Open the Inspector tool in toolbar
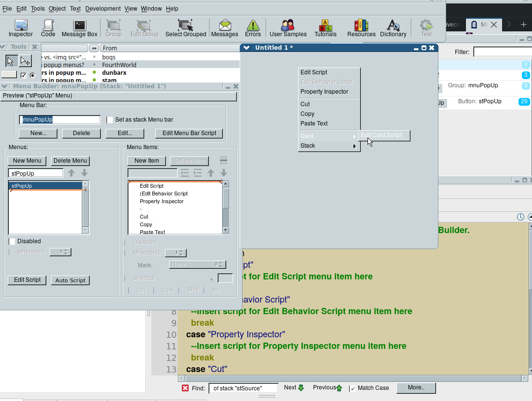532x401 pixels. pyautogui.click(x=21, y=28)
